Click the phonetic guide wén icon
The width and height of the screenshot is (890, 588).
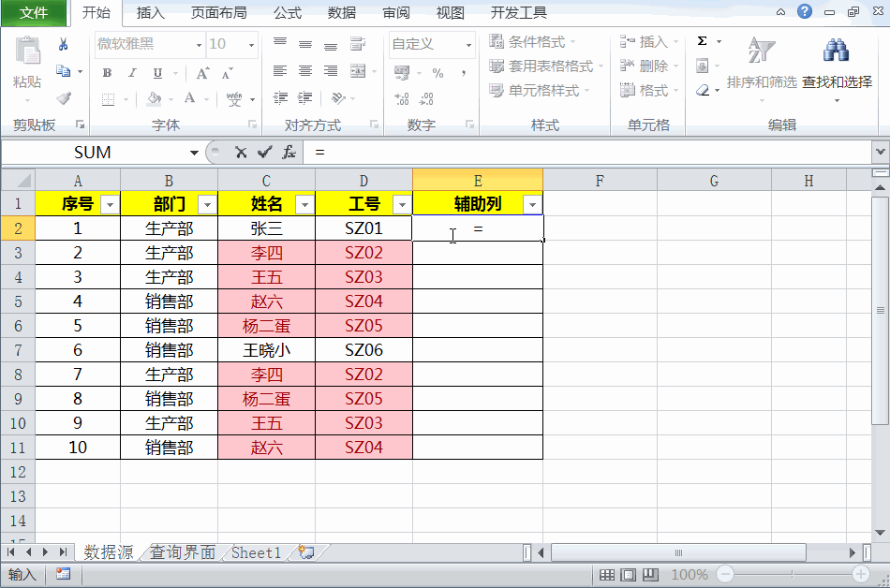(234, 98)
